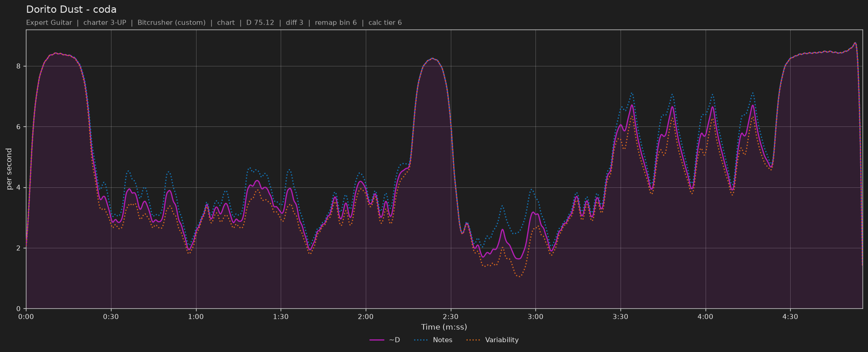Viewport: 868px width, 352px height.
Task: Click the '2' y-axis tick label
Action: [19, 248]
